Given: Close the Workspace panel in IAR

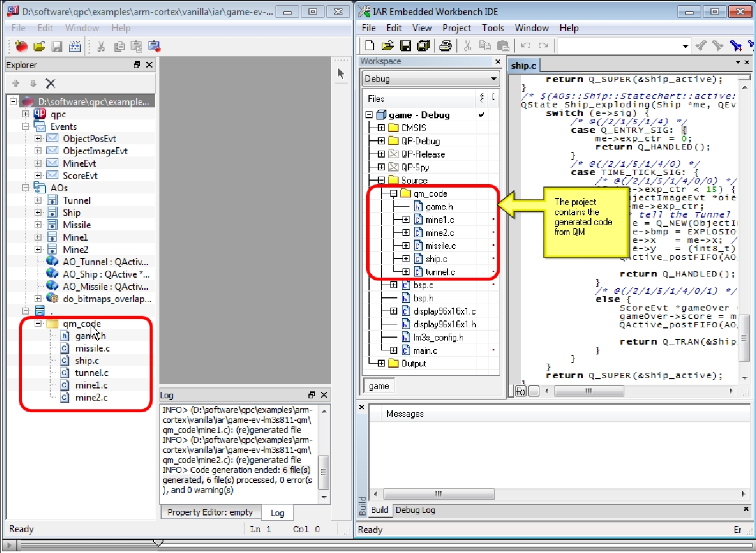Looking at the screenshot, I should [x=498, y=61].
